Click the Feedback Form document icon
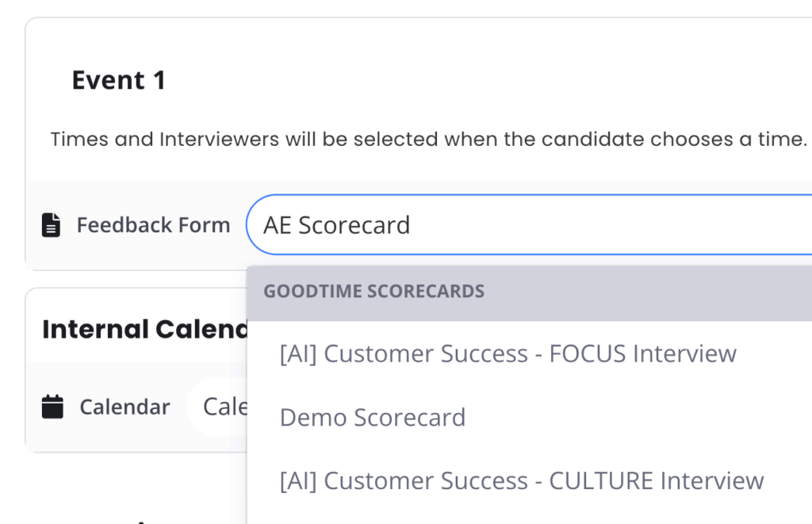This screenshot has width=812, height=524. 51,225
